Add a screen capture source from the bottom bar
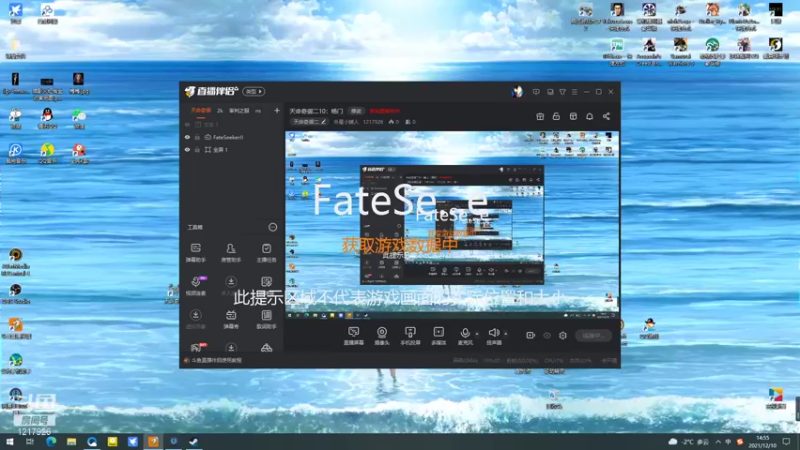The image size is (800, 450). click(354, 336)
